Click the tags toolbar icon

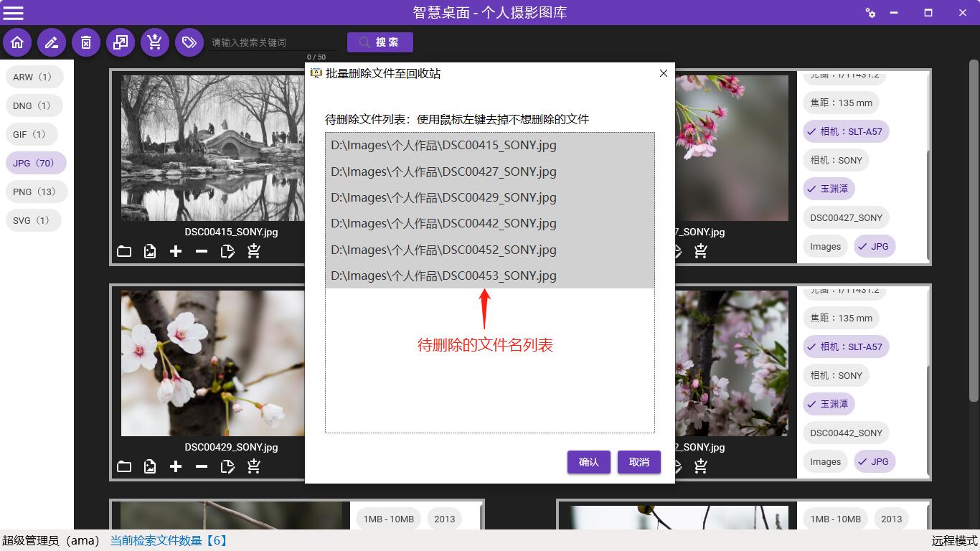tap(189, 43)
